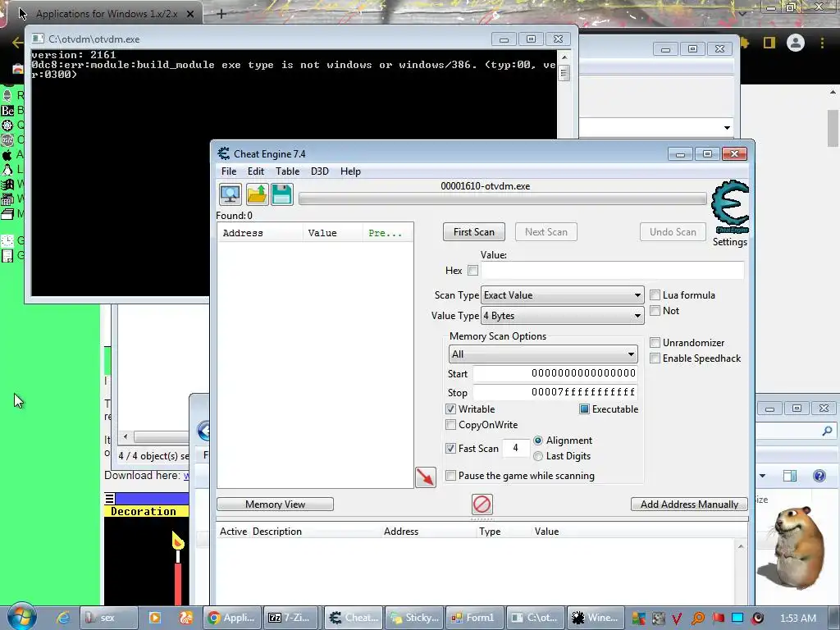Click the scan progress bar
Viewport: 840px width, 630px height.
pos(503,199)
